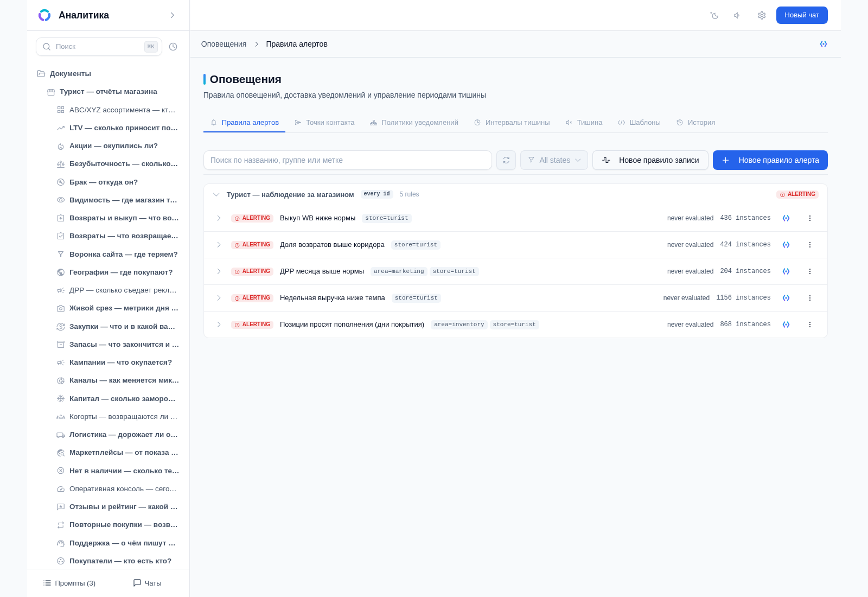
Task: Click the Видимость eye icon
Action: tap(61, 200)
